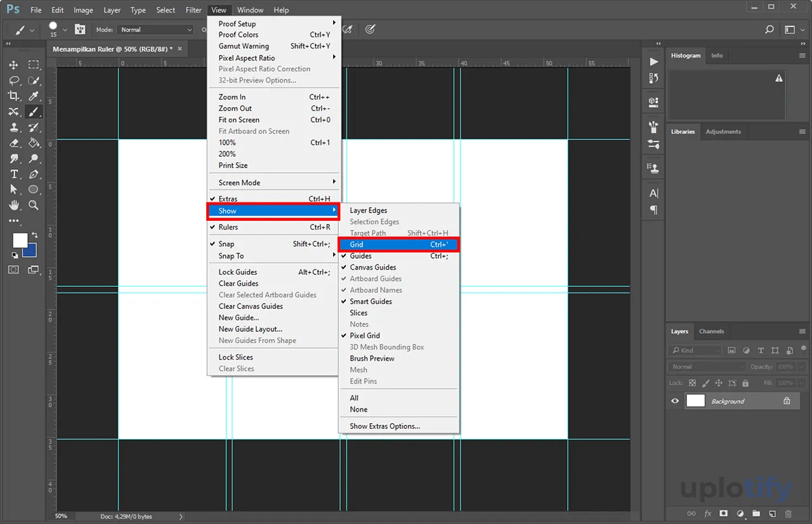Click the Background layer thumbnail
Viewport: 812px width, 524px height.
coord(696,401)
